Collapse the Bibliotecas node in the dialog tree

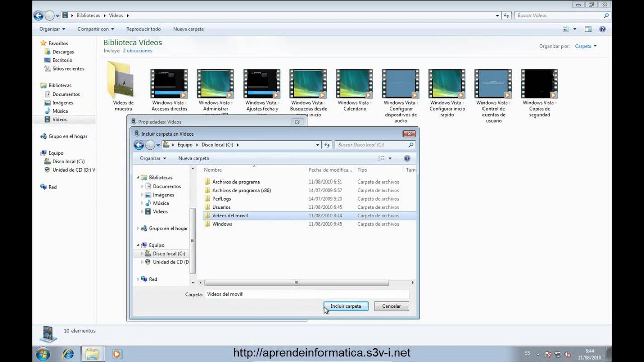(x=138, y=178)
